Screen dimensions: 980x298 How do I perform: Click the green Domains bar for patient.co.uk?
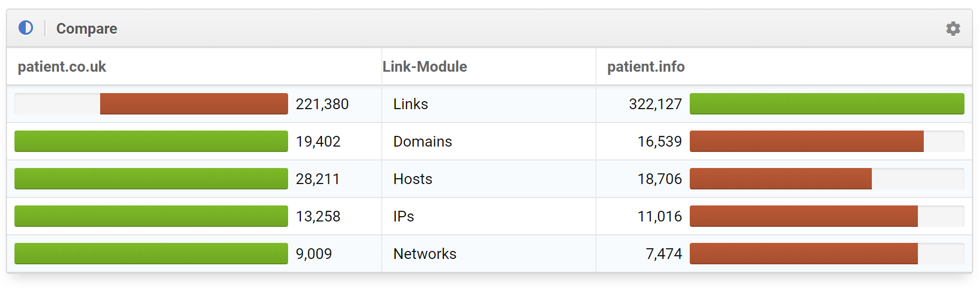point(151,141)
